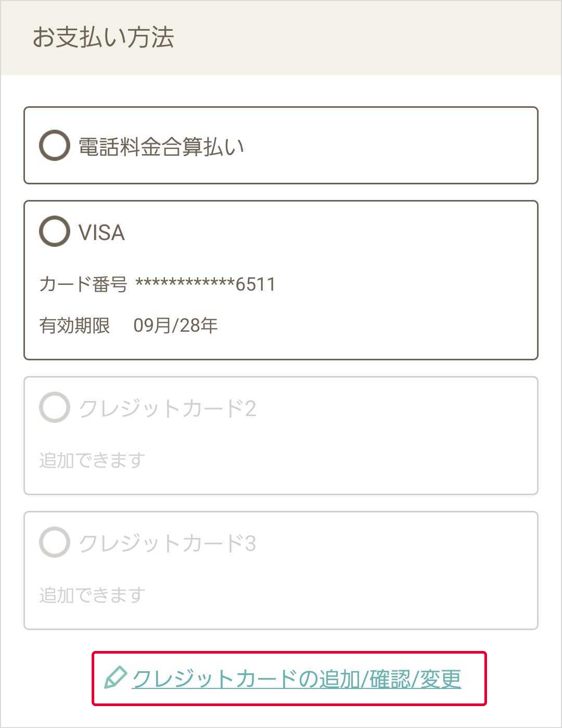Click the masked card number ending 6511

206,284
